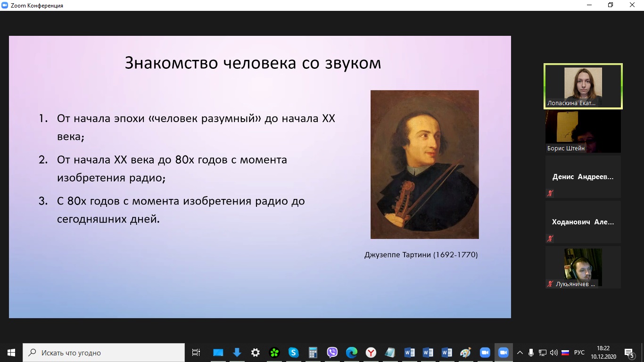The width and height of the screenshot is (644, 362).
Task: Click the Zoom logo in title bar
Action: coord(6,5)
